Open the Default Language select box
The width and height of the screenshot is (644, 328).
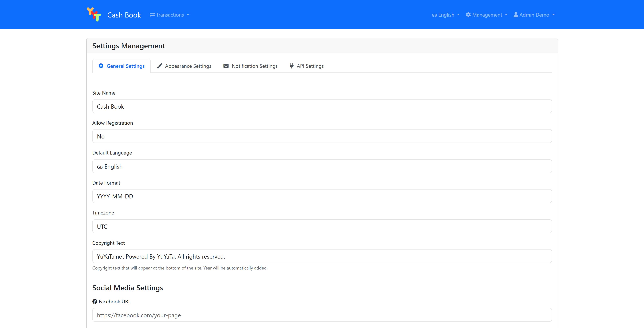[x=322, y=166]
